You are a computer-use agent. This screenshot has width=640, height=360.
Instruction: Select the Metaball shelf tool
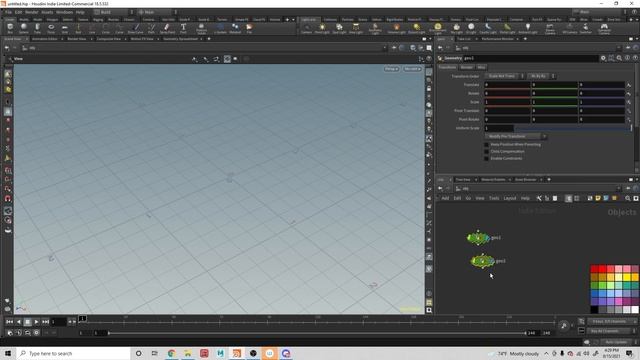[235, 28]
